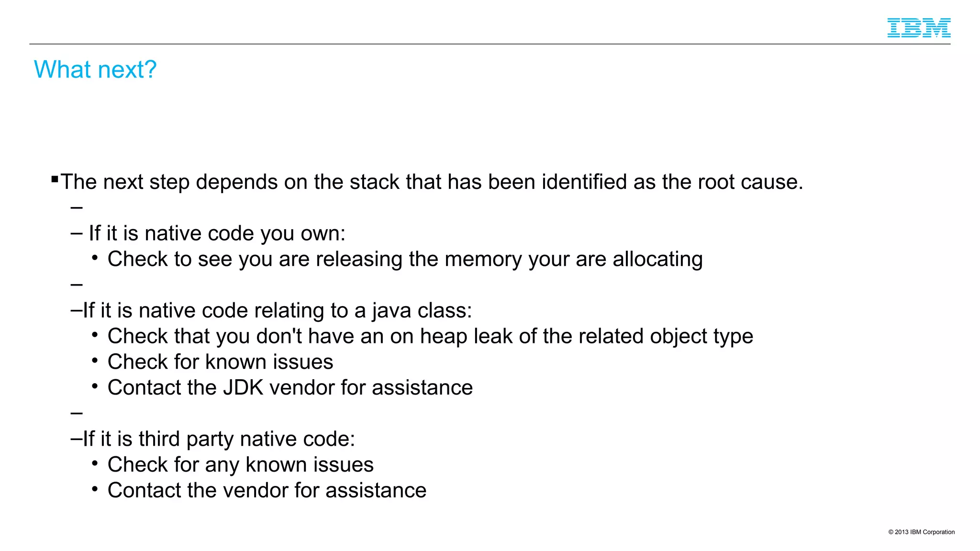This screenshot has height=551, width=980.
Task: Click 'Check that you don't have an on heap leak' text
Action: [x=430, y=336]
